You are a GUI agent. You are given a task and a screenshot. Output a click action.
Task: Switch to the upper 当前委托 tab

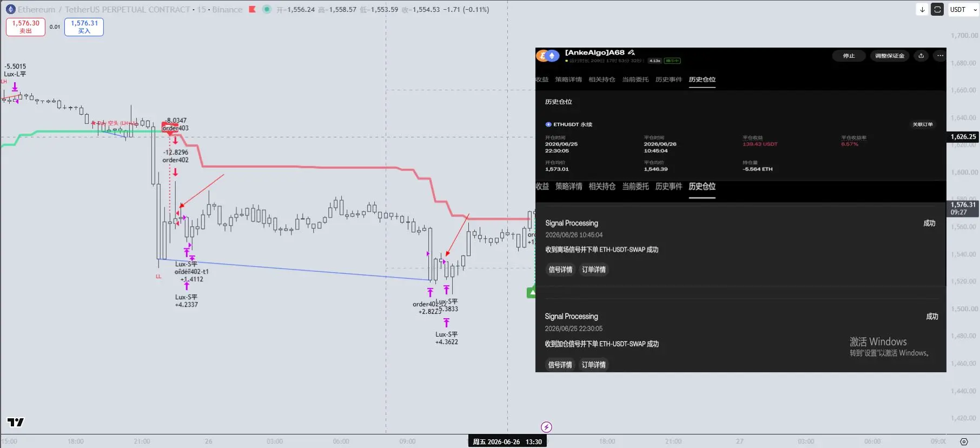[635, 80]
